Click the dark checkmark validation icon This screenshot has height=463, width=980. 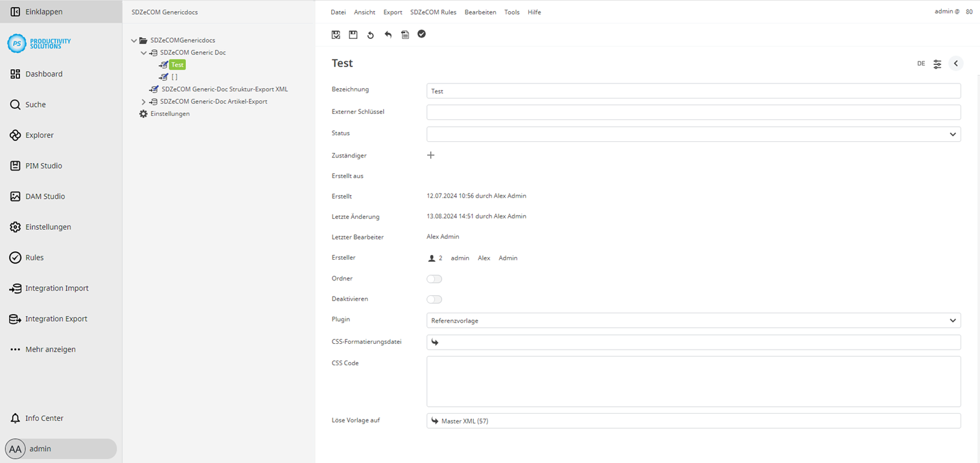pos(421,34)
